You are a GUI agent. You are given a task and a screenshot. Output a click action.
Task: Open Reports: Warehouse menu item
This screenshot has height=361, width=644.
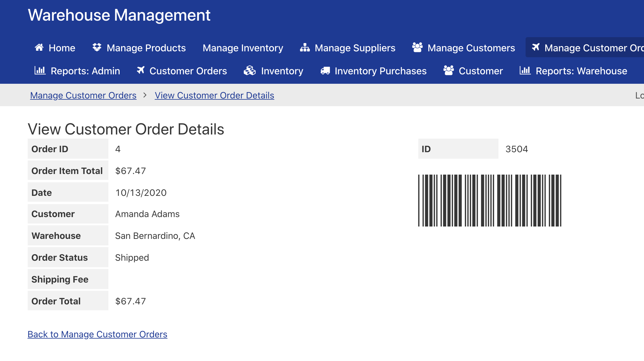pyautogui.click(x=581, y=71)
